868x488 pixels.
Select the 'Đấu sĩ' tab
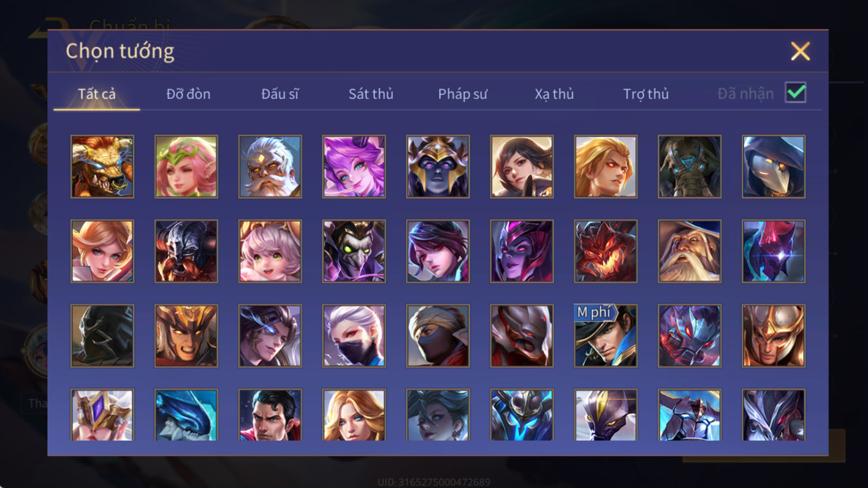click(279, 94)
